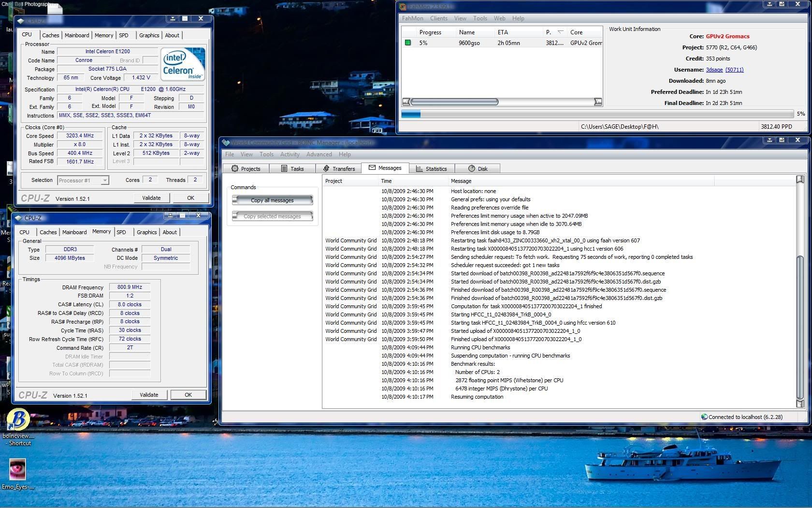Image resolution: width=812 pixels, height=508 pixels.
Task: Select 'Running CPU benchmarks' message row
Action: click(x=480, y=347)
